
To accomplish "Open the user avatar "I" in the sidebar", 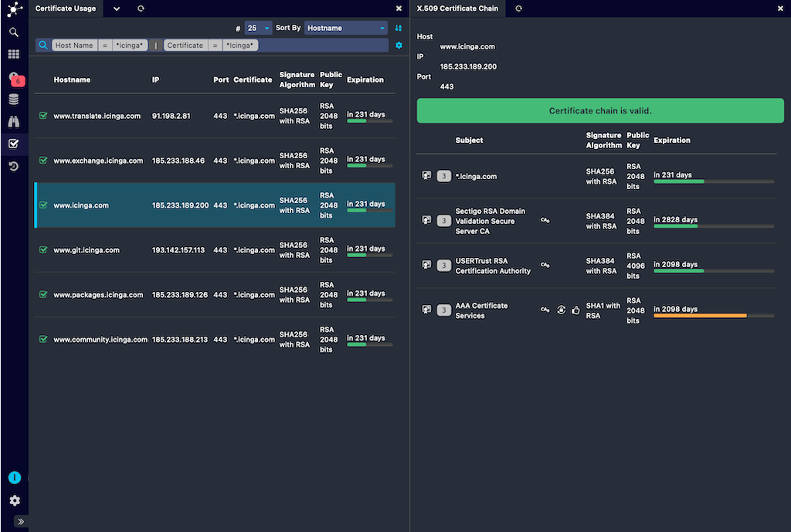I will (15, 477).
